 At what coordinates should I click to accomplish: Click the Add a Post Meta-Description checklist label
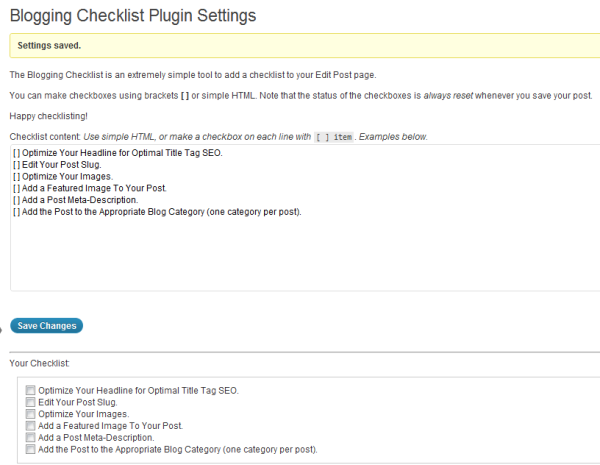pos(96,437)
